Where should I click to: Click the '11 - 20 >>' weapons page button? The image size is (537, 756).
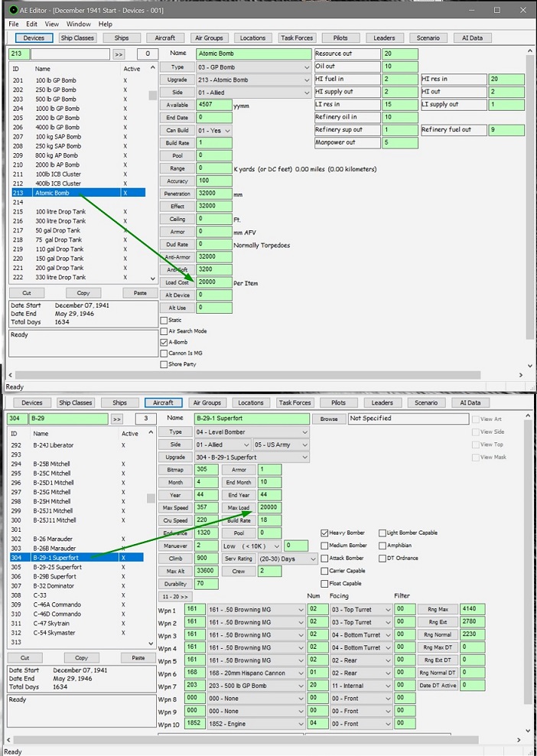point(175,596)
